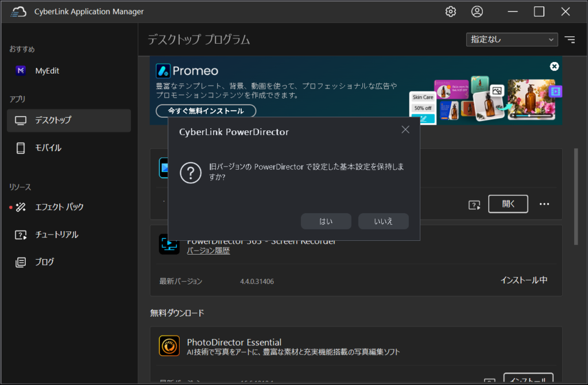Click the 最新バージョン label
This screenshot has width=588, height=385.
(181, 282)
